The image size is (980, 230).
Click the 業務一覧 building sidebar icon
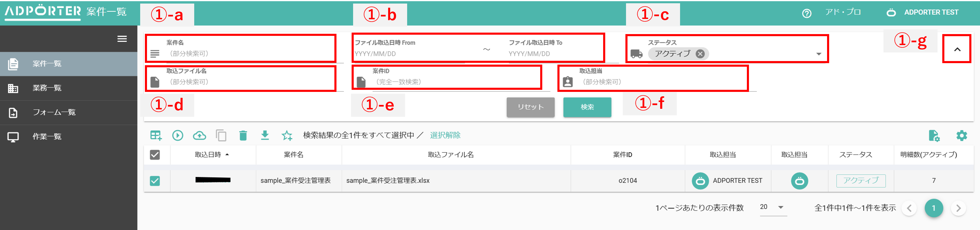13,88
